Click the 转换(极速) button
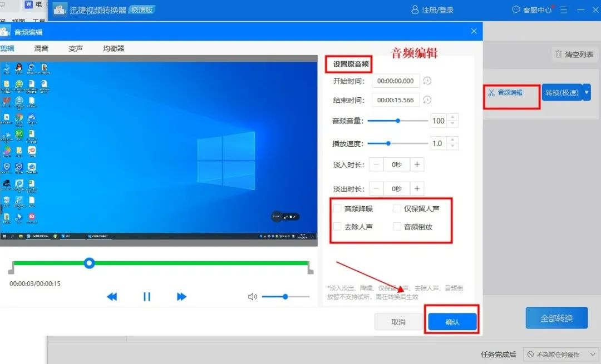Viewport: 601px width, 364px height. coord(562,92)
